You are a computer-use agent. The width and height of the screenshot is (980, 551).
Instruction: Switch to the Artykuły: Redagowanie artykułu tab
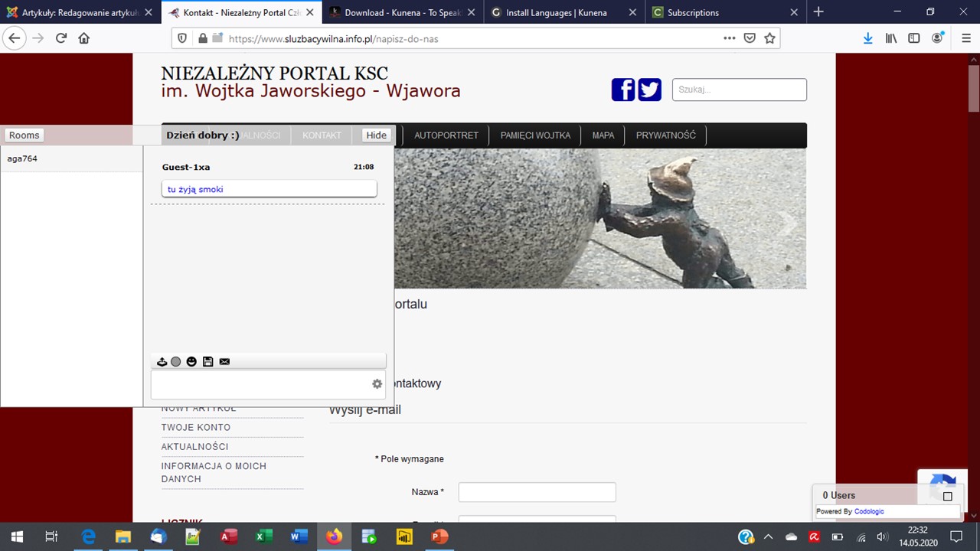(x=80, y=12)
